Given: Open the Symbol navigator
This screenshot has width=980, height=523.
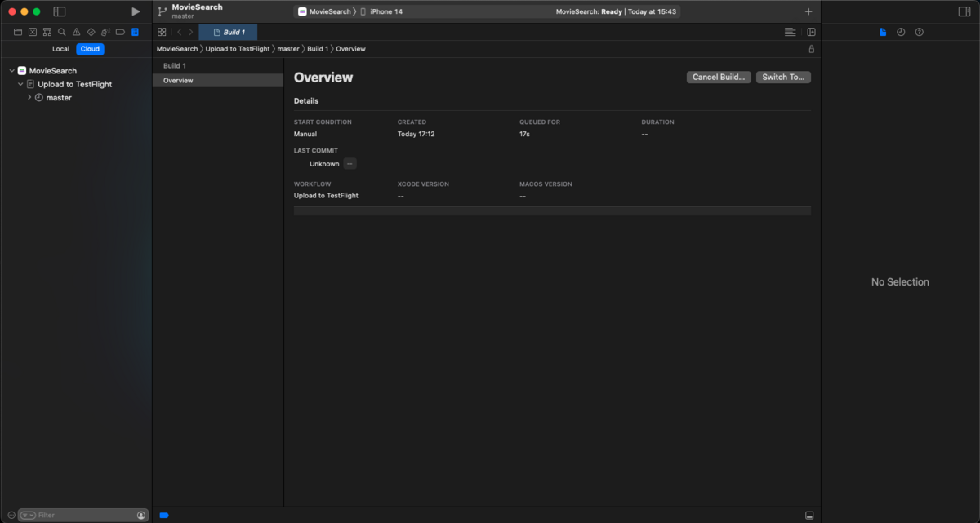Looking at the screenshot, I should click(x=47, y=32).
